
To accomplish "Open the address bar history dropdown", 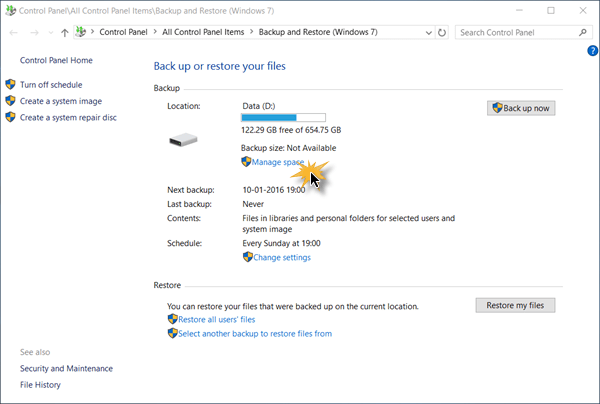I will tap(426, 33).
